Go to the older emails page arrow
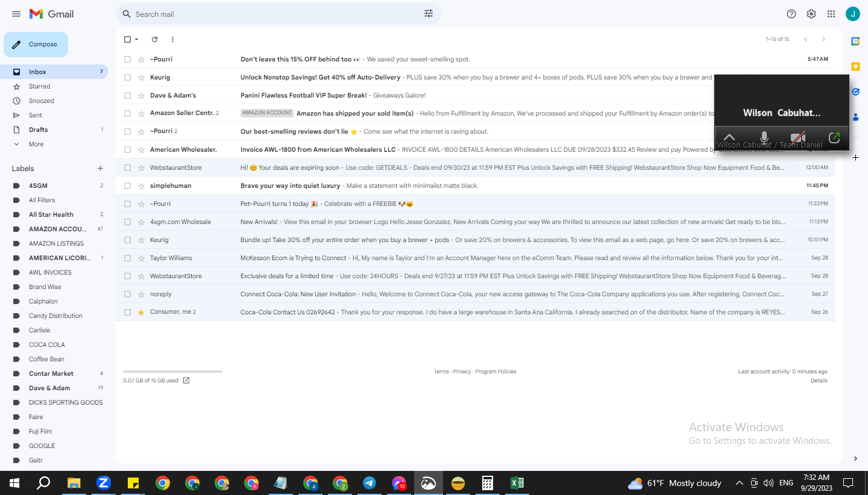 click(823, 39)
